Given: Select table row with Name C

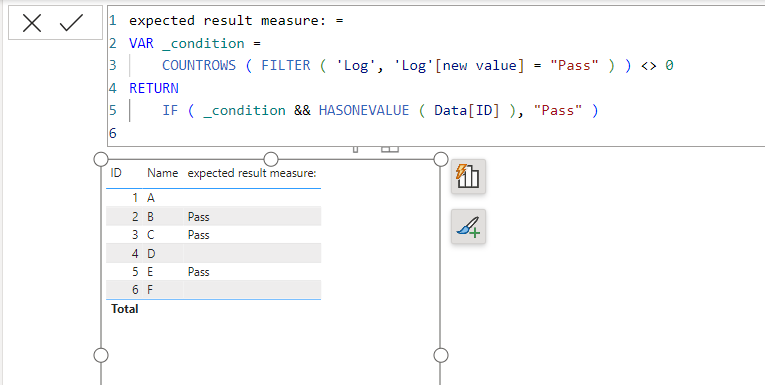Looking at the screenshot, I should coord(213,235).
